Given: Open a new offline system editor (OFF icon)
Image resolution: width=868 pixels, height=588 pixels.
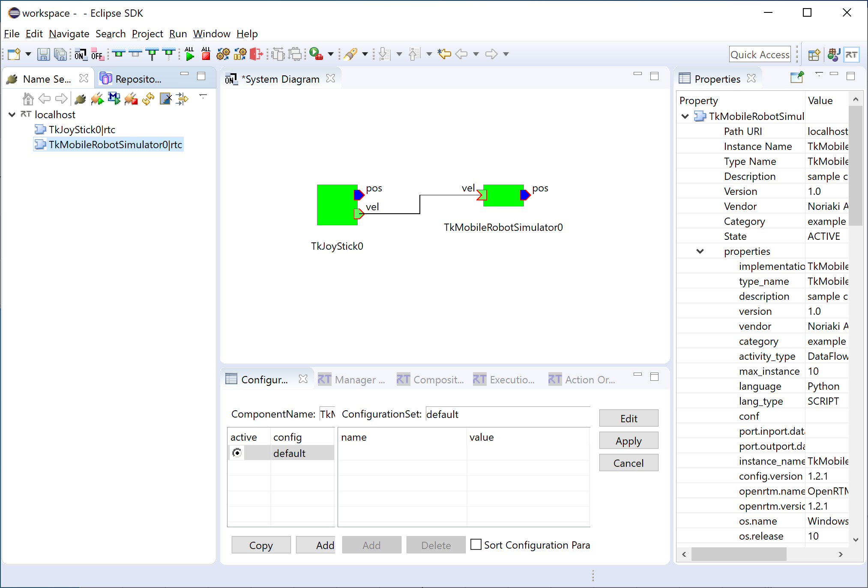Looking at the screenshot, I should click(x=97, y=54).
